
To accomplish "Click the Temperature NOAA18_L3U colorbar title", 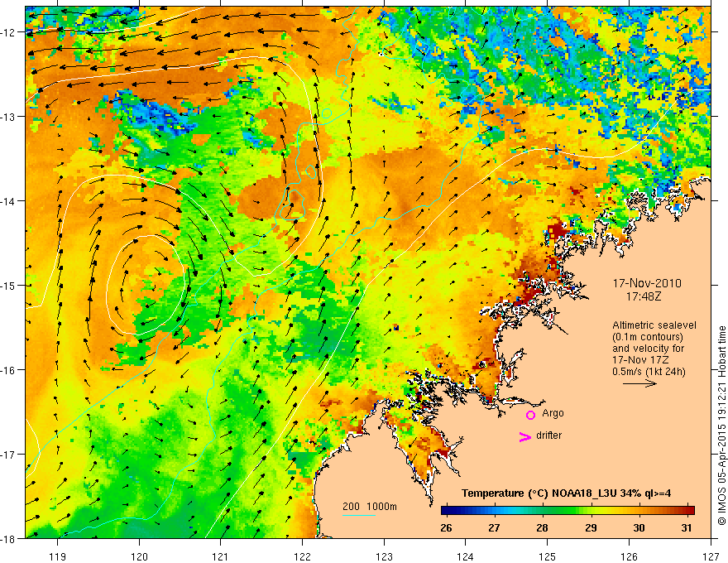I will point(566,493).
